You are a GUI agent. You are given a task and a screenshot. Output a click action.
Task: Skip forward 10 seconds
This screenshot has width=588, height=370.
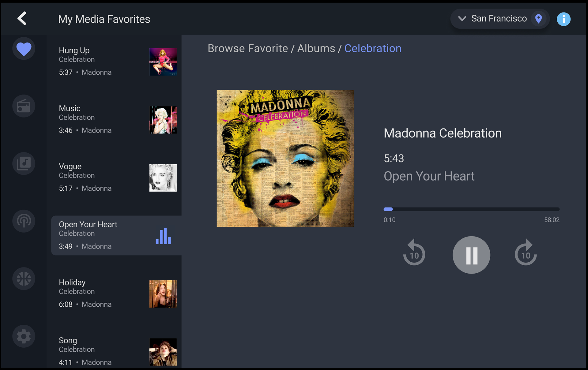tap(526, 253)
